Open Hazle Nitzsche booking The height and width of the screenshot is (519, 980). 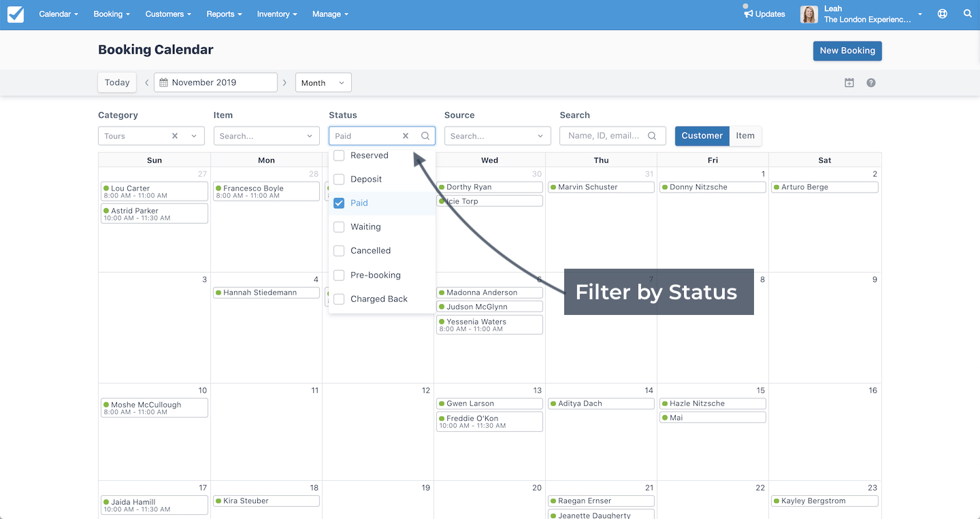point(713,403)
